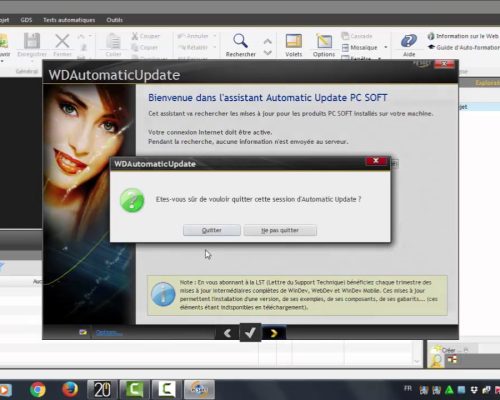Validate the wizard with the checkmark button

[250, 333]
